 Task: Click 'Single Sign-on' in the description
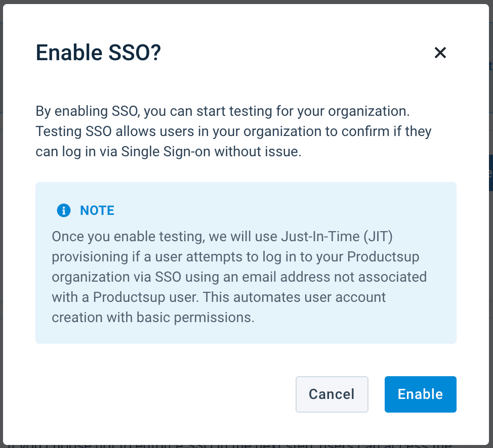(x=167, y=152)
